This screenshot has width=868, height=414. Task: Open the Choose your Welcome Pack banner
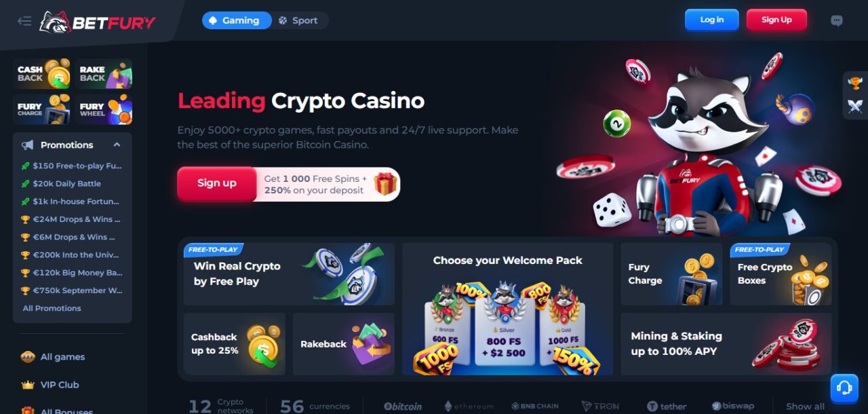(x=507, y=309)
